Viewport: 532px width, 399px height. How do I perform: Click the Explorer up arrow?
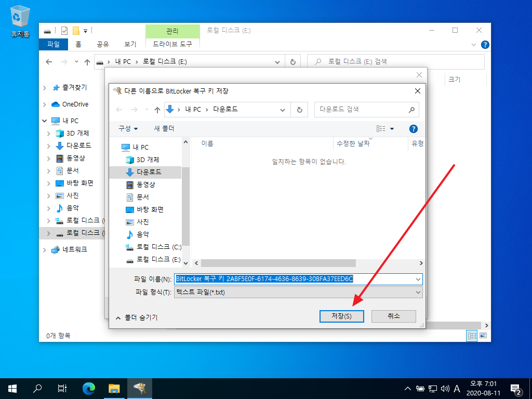pyautogui.click(x=87, y=62)
